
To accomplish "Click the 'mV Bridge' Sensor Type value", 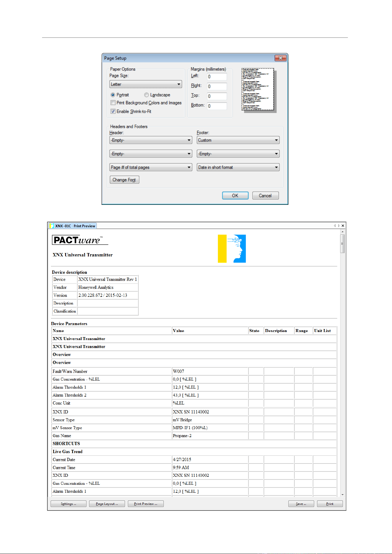I will point(182,420).
